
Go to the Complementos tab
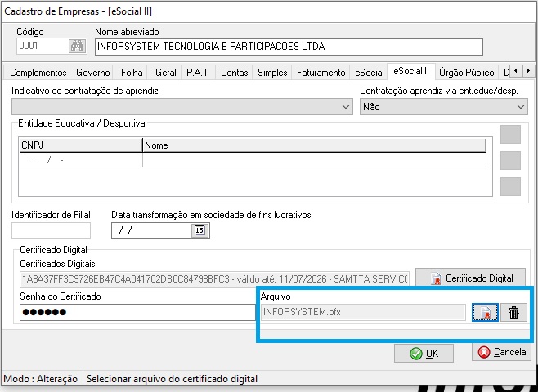click(38, 73)
